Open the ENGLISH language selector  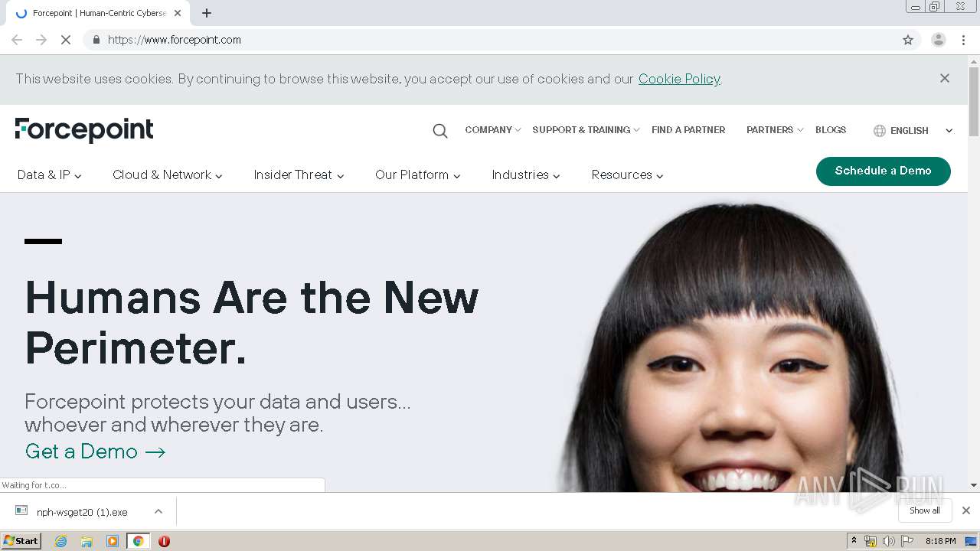pyautogui.click(x=914, y=131)
